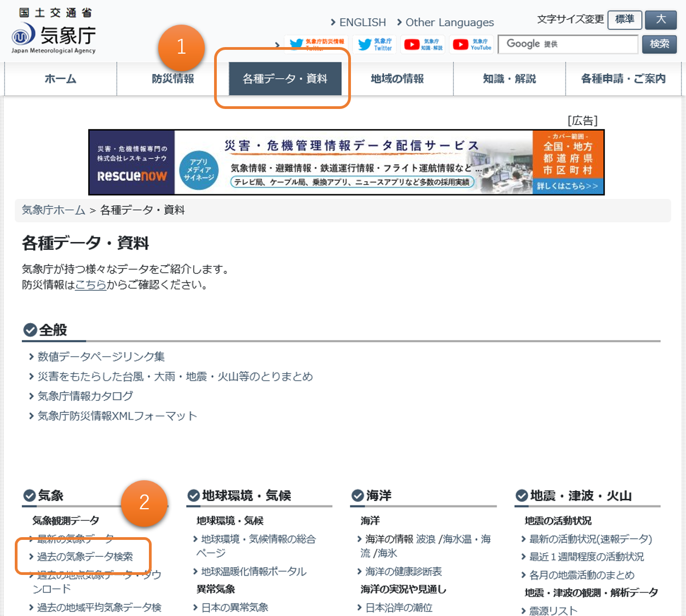Screen dimensions: 686x616
Task: Open the 気象庁防災情報 Twitter icon
Action: pos(317,44)
